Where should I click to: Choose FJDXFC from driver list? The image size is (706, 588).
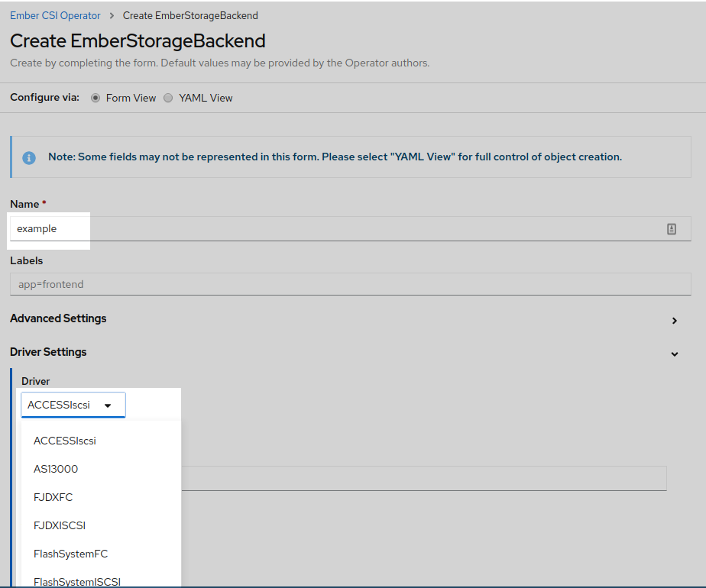[53, 498]
